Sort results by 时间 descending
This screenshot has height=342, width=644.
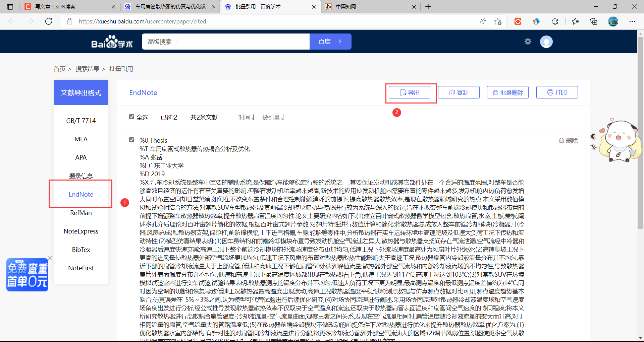246,117
